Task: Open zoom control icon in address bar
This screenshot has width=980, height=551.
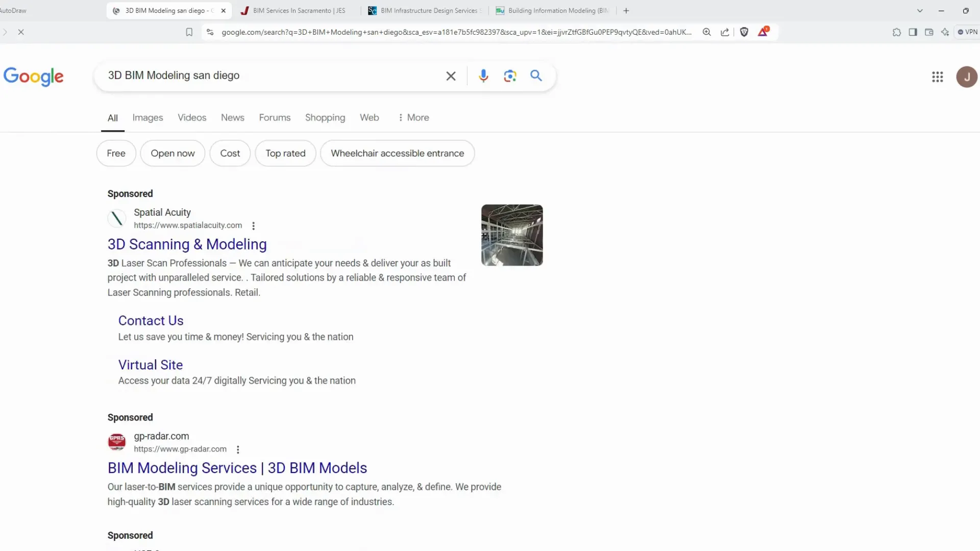Action: pos(707,32)
